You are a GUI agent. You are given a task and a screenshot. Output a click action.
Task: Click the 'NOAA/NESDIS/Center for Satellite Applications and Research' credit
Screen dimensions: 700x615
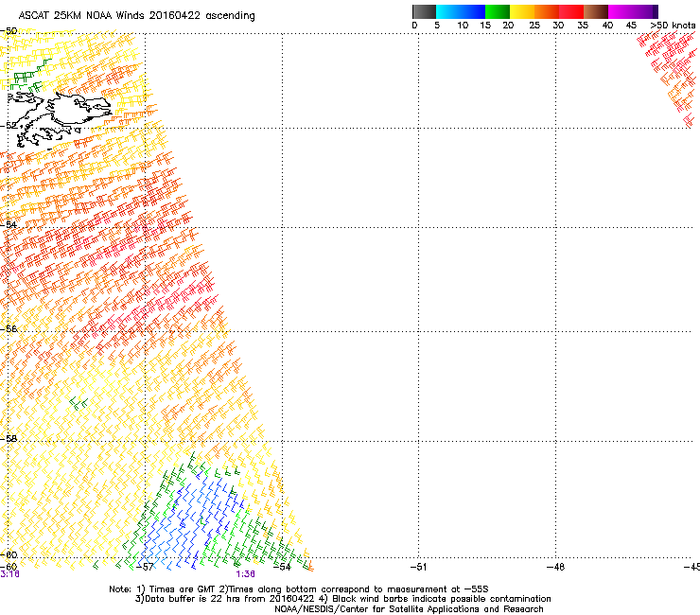tap(409, 609)
